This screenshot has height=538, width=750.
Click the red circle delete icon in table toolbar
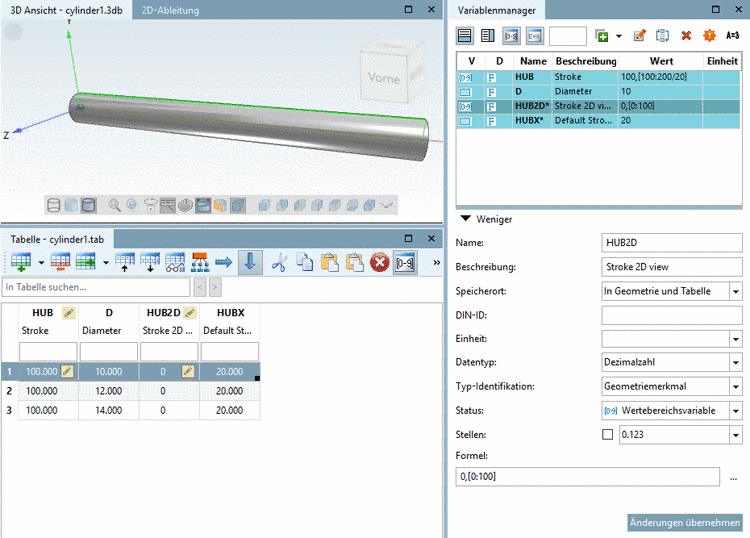point(379,263)
